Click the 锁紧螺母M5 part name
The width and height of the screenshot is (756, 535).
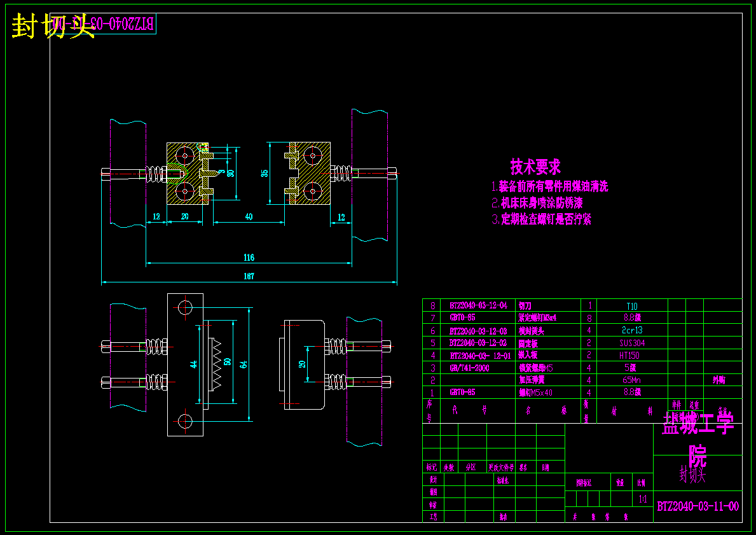click(535, 368)
